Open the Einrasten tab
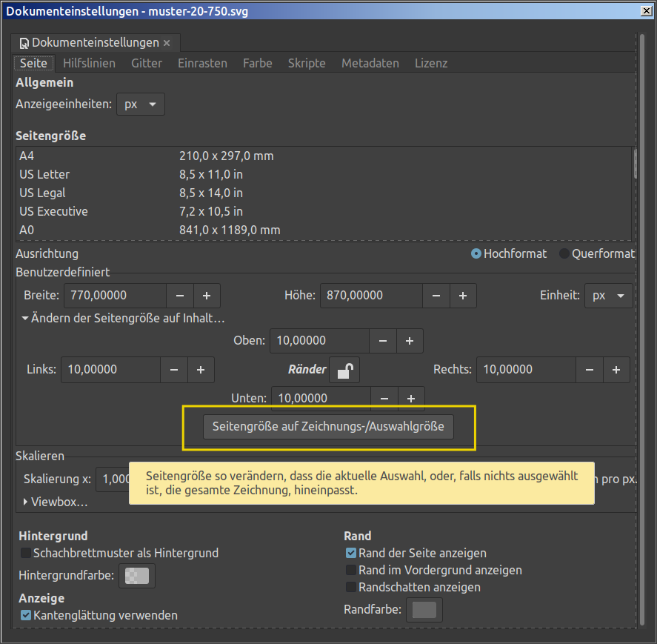 202,63
